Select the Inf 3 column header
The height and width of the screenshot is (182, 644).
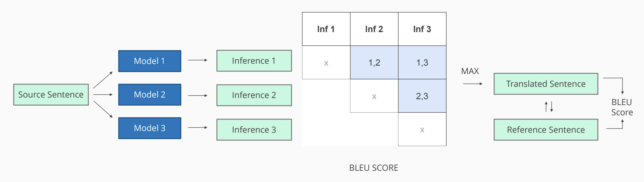(422, 29)
